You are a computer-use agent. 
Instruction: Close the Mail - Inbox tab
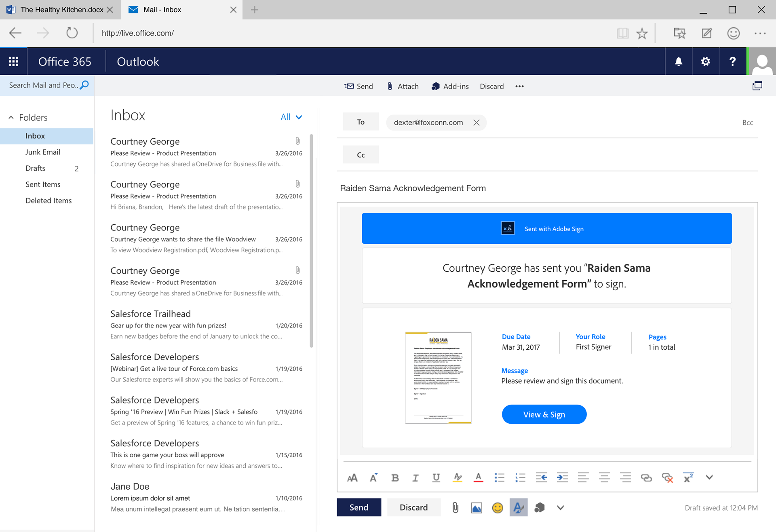click(233, 10)
